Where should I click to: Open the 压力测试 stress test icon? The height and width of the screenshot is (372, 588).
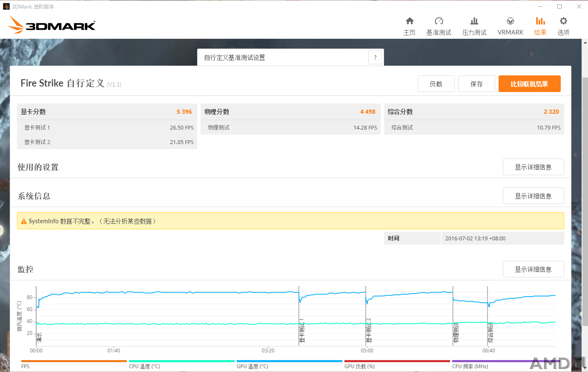474,21
